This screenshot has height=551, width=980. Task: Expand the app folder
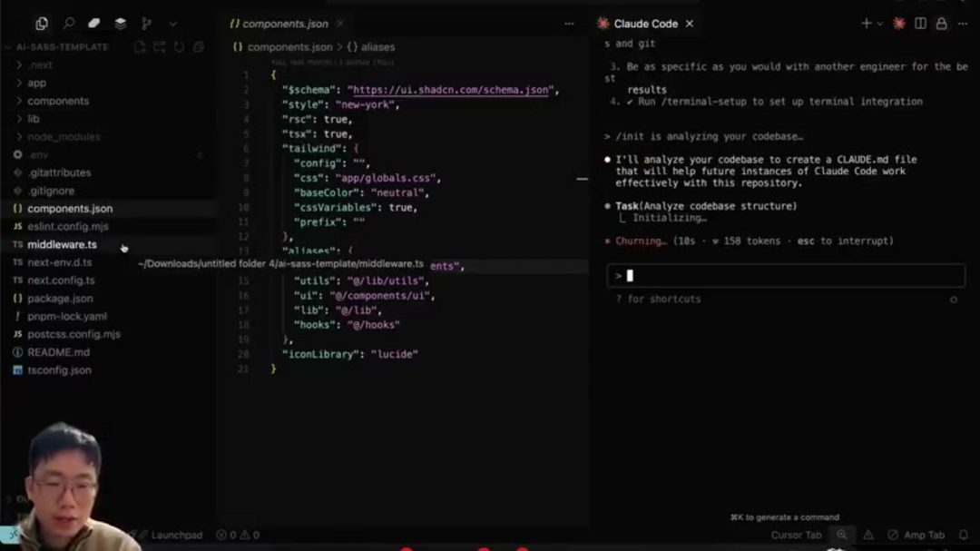pos(36,83)
